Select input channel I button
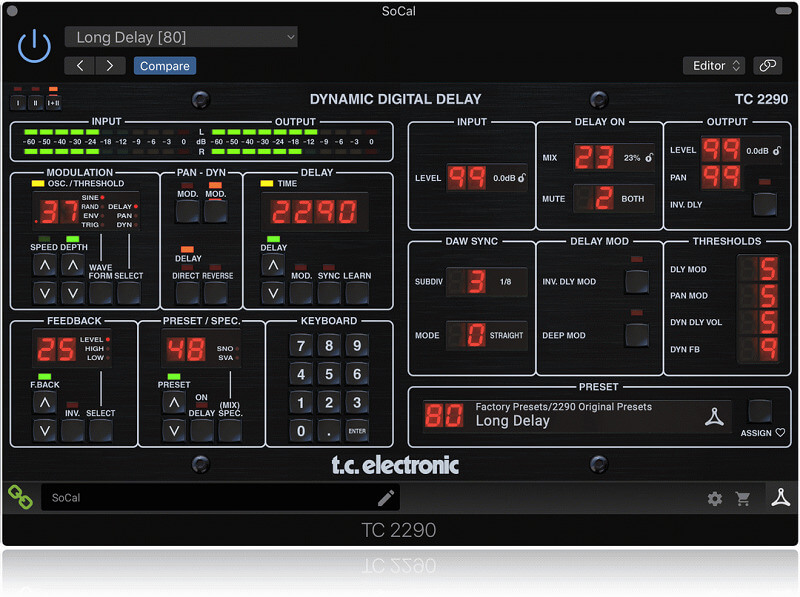This screenshot has width=800, height=597. click(18, 103)
